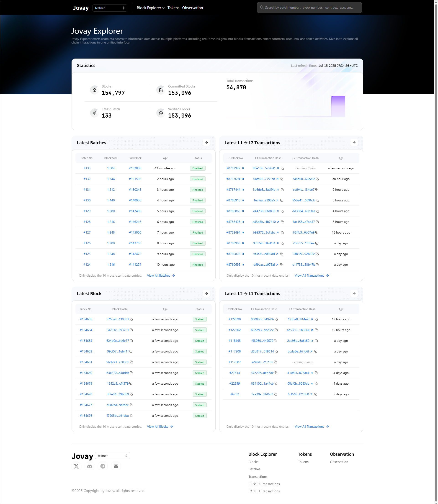Open Latest L1 to L2 Transactions arrow button
The width and height of the screenshot is (438, 504).
click(354, 142)
